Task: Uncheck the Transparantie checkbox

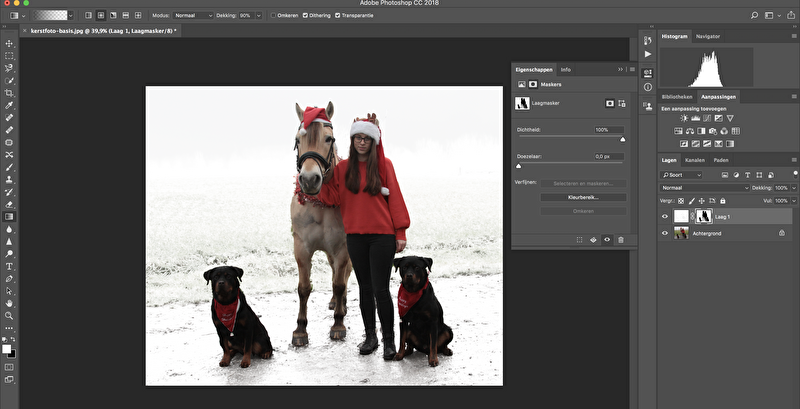Action: pyautogui.click(x=338, y=15)
